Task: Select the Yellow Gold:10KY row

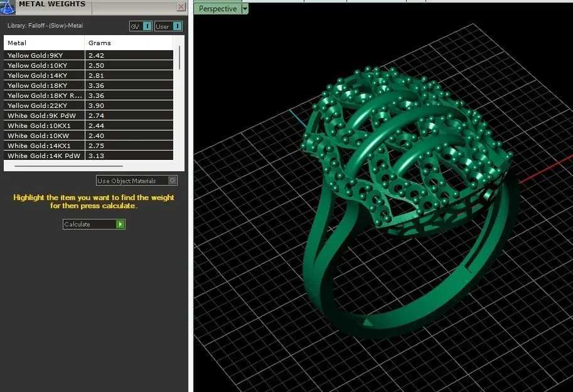Action: pos(88,65)
